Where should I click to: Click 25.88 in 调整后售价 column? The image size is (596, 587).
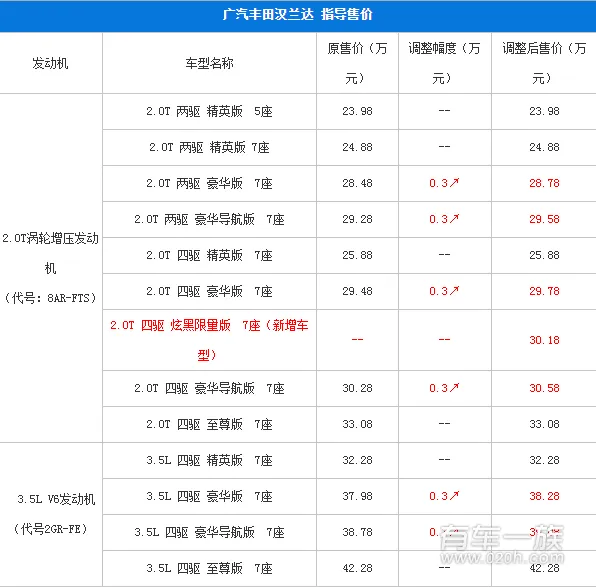click(544, 255)
